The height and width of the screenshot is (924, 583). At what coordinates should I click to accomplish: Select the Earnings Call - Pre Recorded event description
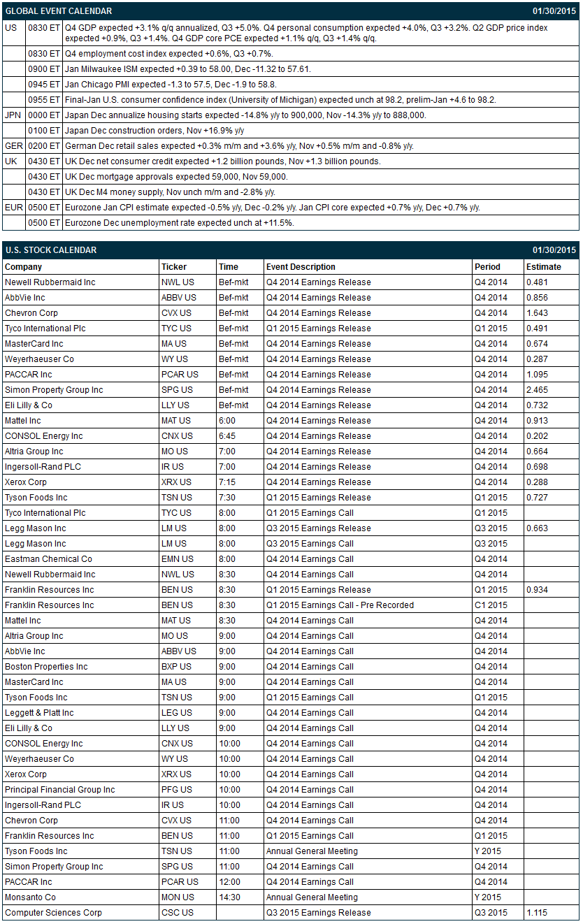pyautogui.click(x=340, y=605)
